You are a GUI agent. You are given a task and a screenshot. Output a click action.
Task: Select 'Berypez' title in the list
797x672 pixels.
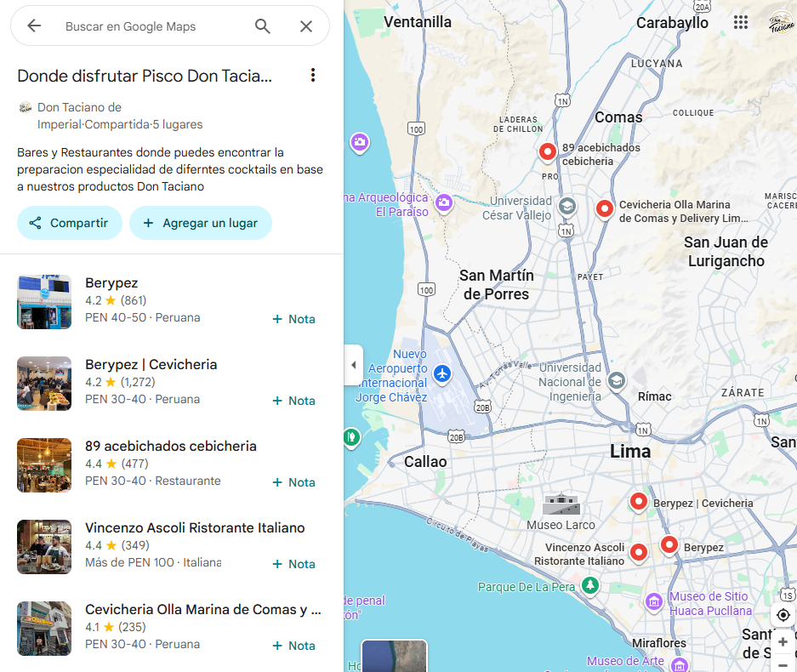pos(111,282)
